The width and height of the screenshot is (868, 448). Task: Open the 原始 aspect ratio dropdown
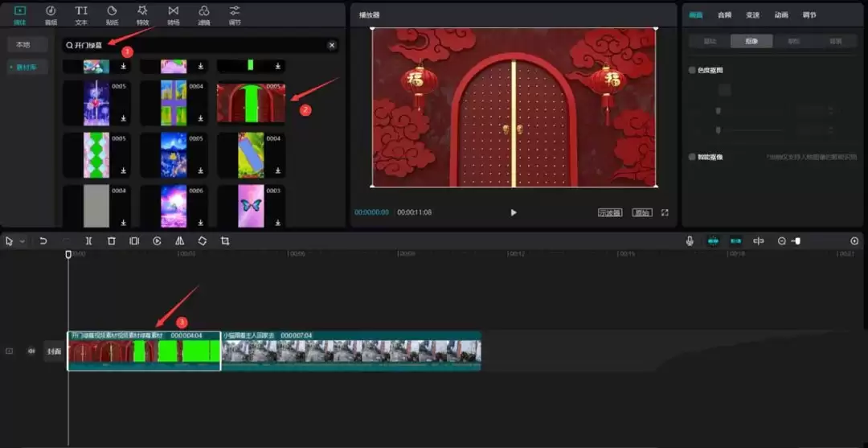[641, 213]
